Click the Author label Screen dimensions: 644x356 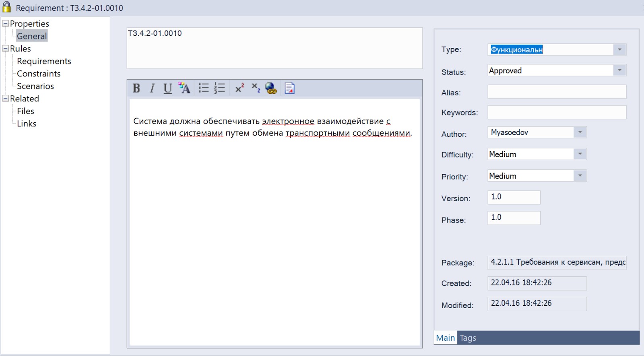(x=454, y=134)
